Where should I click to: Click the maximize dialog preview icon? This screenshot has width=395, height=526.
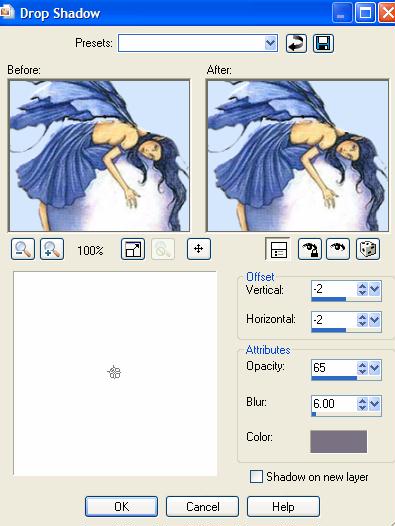click(133, 249)
